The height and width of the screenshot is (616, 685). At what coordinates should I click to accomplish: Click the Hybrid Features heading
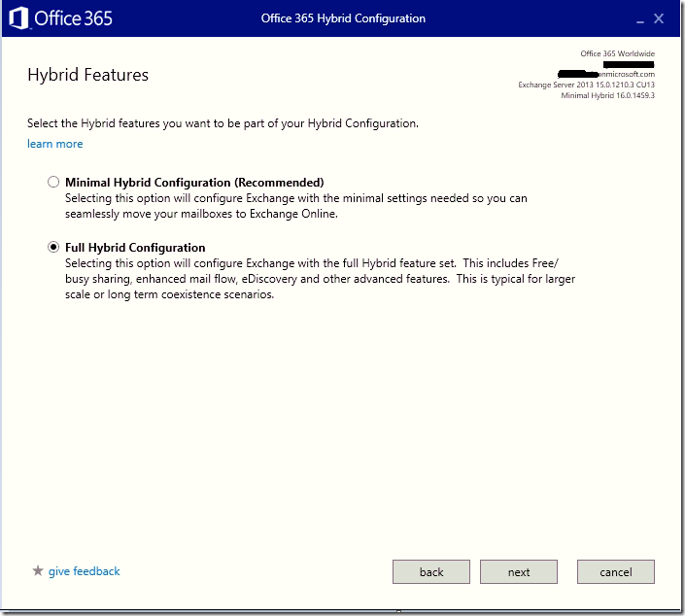pos(87,75)
